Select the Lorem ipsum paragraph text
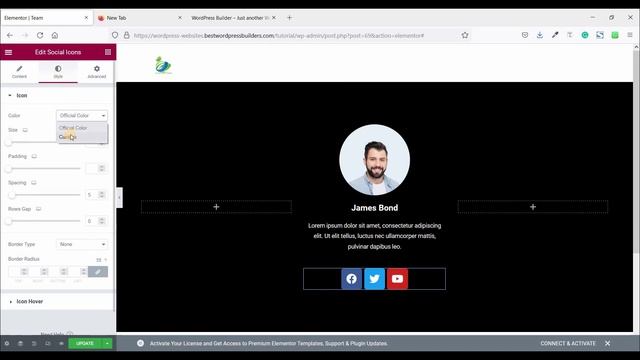Viewport: 640px width, 360px height. [x=374, y=236]
